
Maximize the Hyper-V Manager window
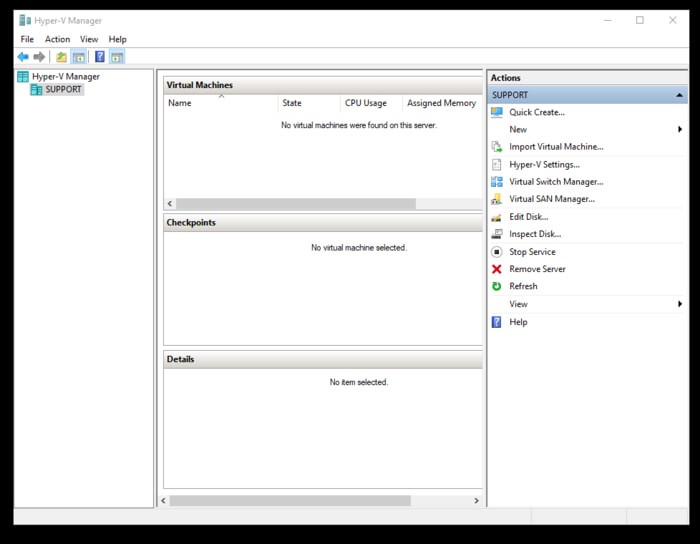click(640, 20)
